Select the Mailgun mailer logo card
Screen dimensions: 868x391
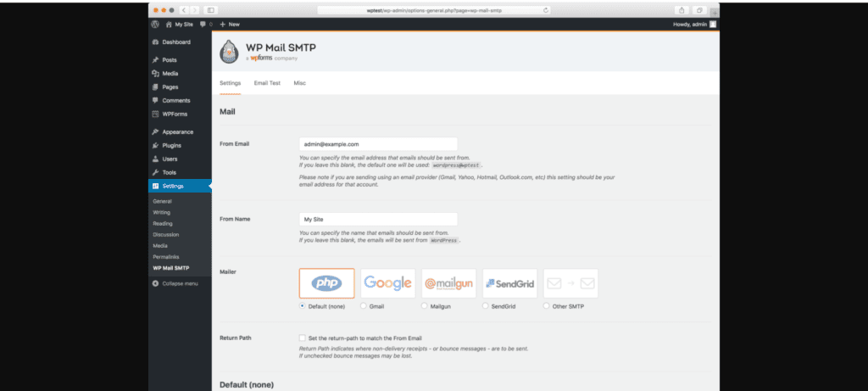(x=449, y=283)
